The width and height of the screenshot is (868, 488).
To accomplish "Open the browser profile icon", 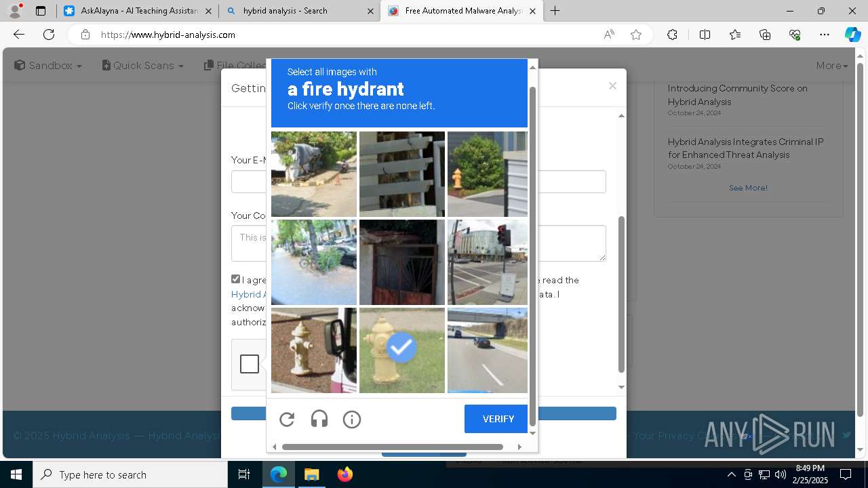I will (x=15, y=11).
